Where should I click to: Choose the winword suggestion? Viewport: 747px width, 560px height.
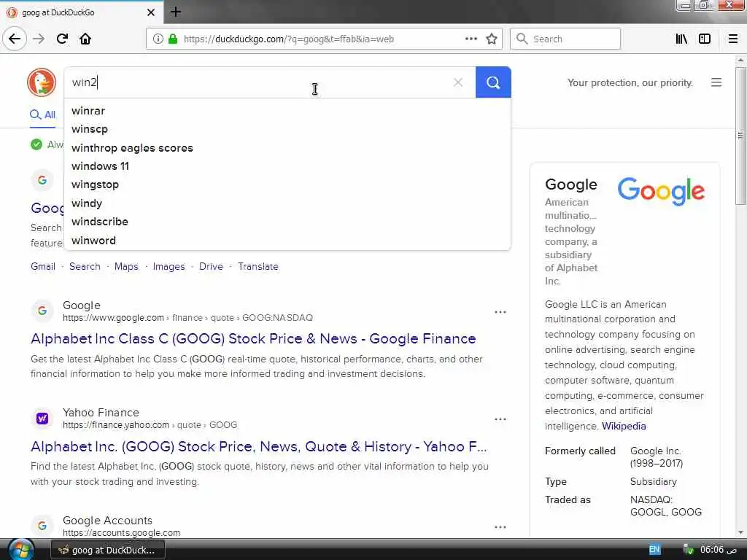(x=287, y=241)
